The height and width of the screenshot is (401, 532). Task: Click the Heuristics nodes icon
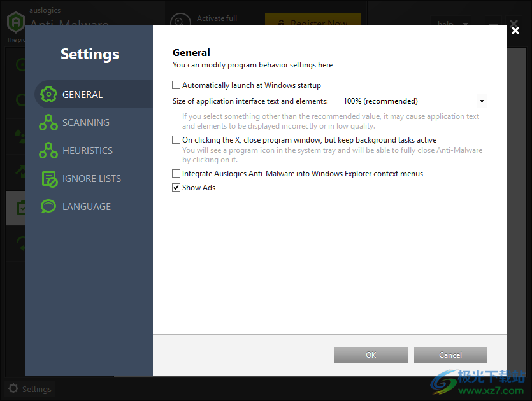point(48,150)
